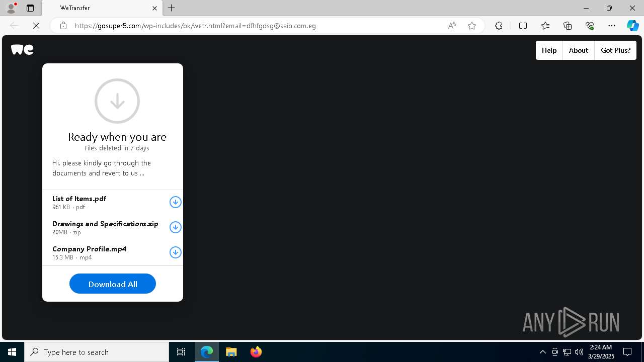Image resolution: width=644 pixels, height=362 pixels.
Task: Open Firefox from taskbar
Action: (x=256, y=352)
